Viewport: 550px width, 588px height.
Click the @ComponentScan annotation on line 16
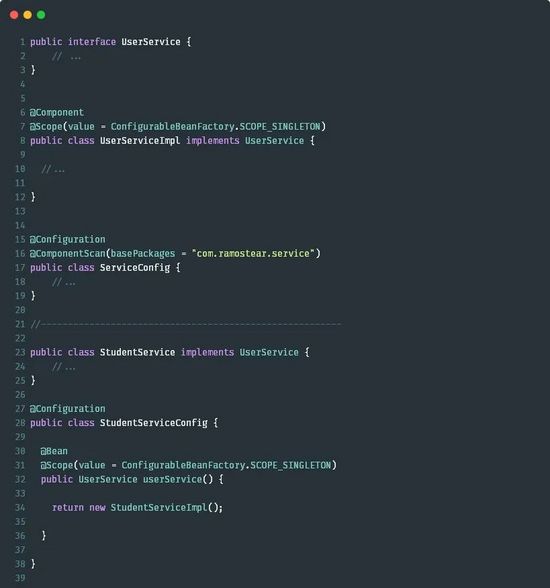tap(67, 254)
